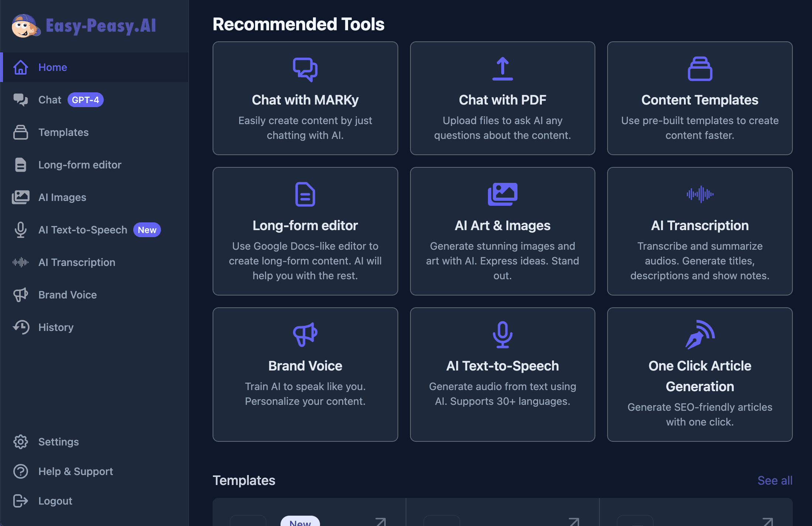This screenshot has width=812, height=526.
Task: Open the AI Transcription tool from the sidebar
Action: [77, 262]
